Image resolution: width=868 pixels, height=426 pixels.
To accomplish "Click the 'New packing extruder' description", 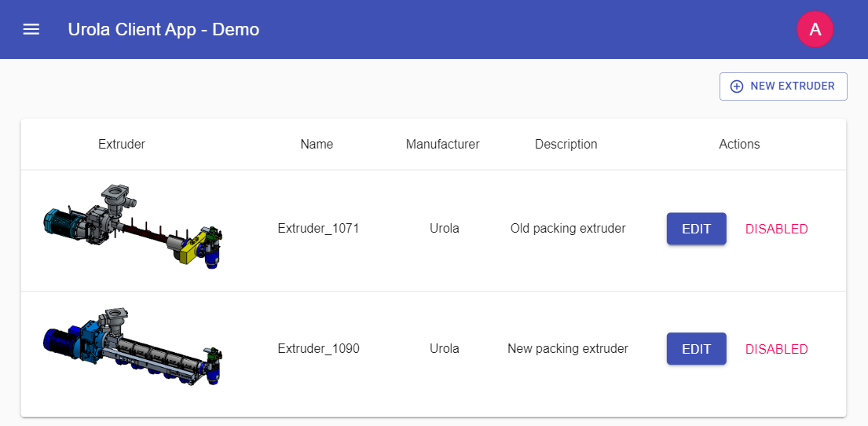I will point(568,349).
